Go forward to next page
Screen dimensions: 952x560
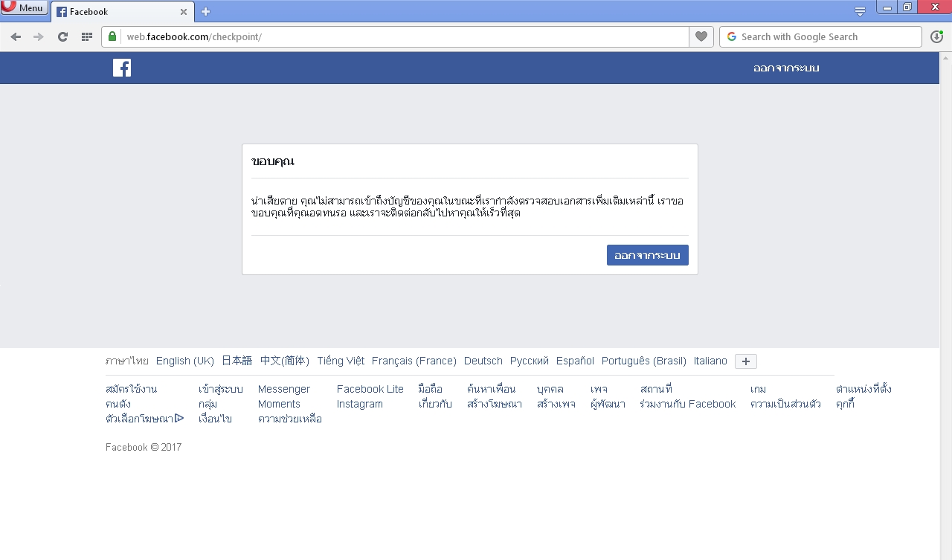39,36
